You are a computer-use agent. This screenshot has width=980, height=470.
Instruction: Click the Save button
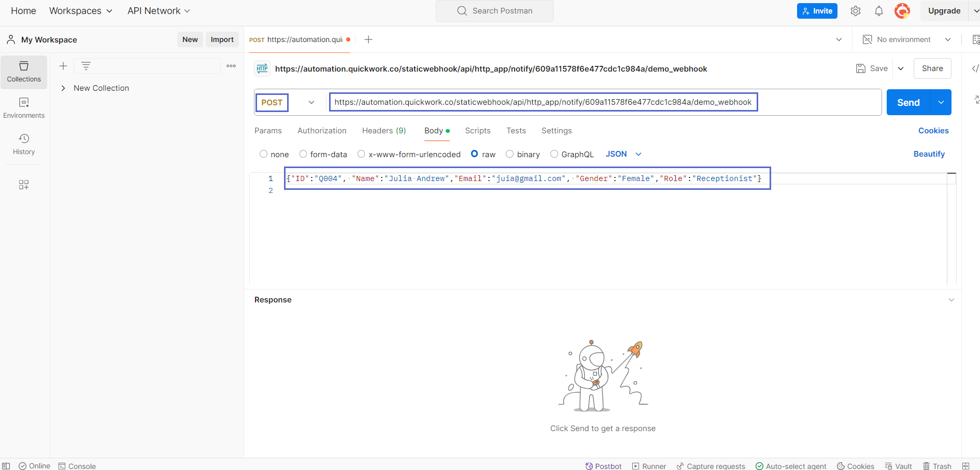[872, 68]
